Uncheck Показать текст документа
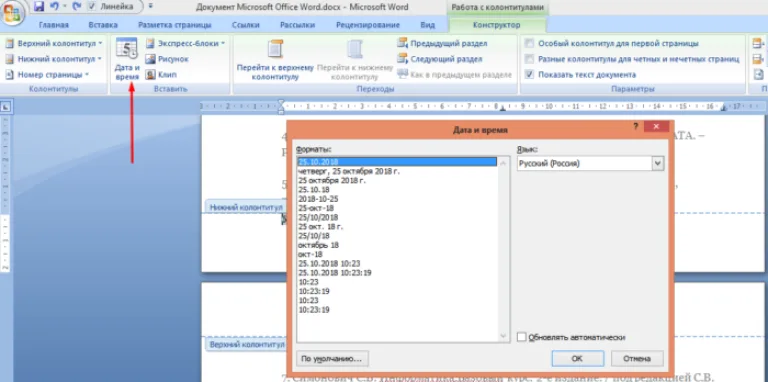Viewport: 768px width, 382px height. [529, 75]
